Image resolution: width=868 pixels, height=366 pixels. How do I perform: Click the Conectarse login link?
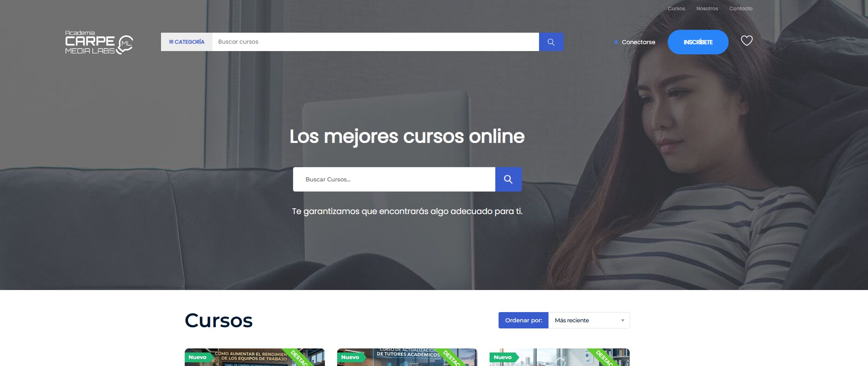click(635, 42)
